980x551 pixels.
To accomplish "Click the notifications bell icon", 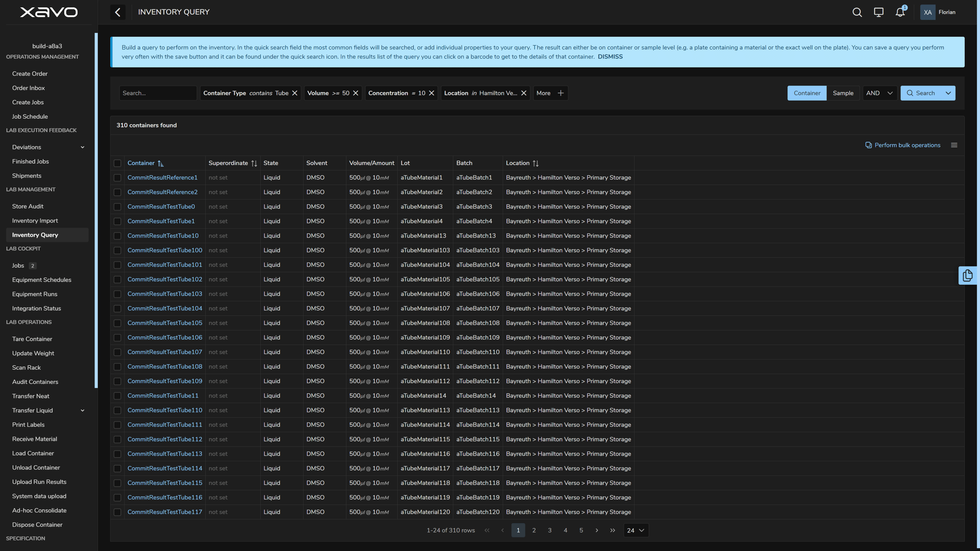I will 901,12.
